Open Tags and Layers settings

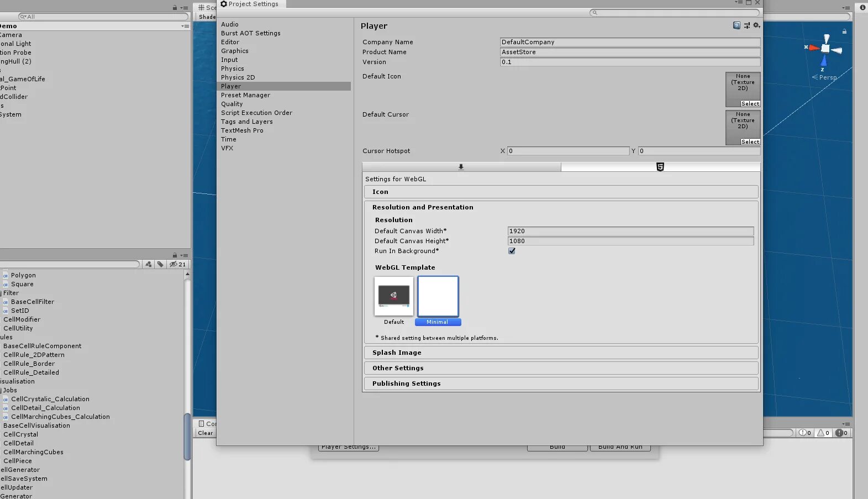pyautogui.click(x=247, y=122)
